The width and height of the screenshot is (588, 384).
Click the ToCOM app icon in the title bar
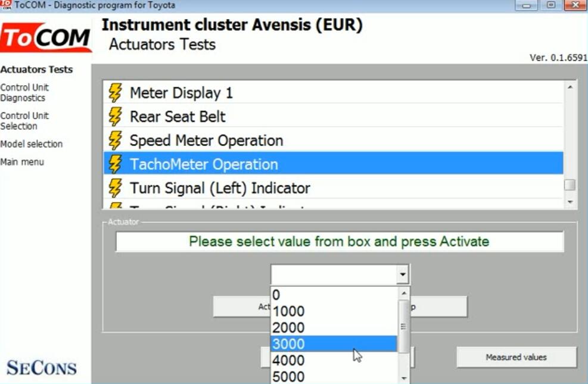tap(7, 5)
